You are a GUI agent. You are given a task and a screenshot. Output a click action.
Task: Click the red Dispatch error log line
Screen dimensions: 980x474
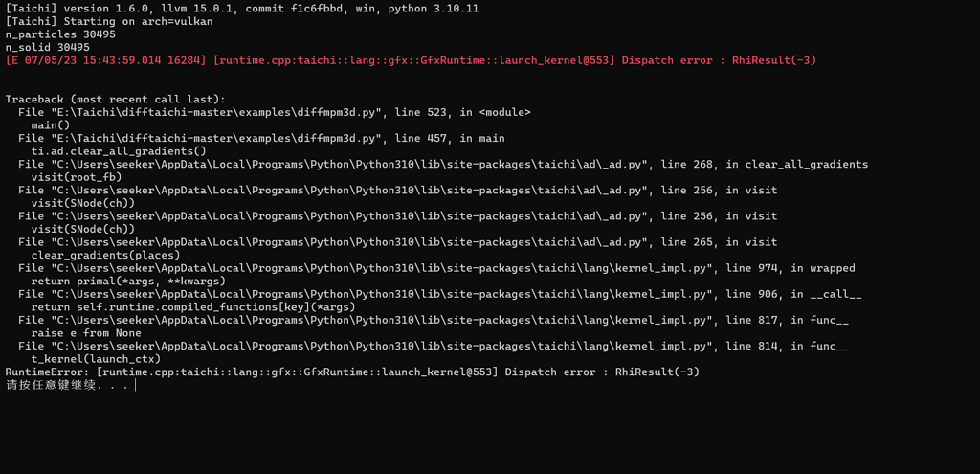411,60
